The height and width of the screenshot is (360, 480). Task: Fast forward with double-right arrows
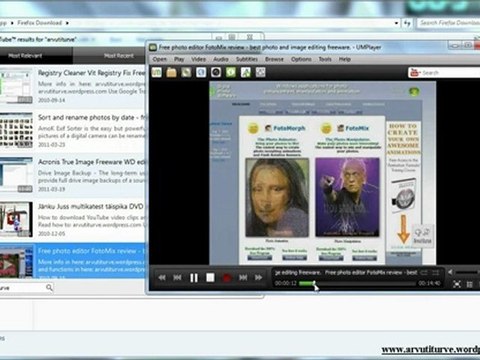click(x=258, y=278)
